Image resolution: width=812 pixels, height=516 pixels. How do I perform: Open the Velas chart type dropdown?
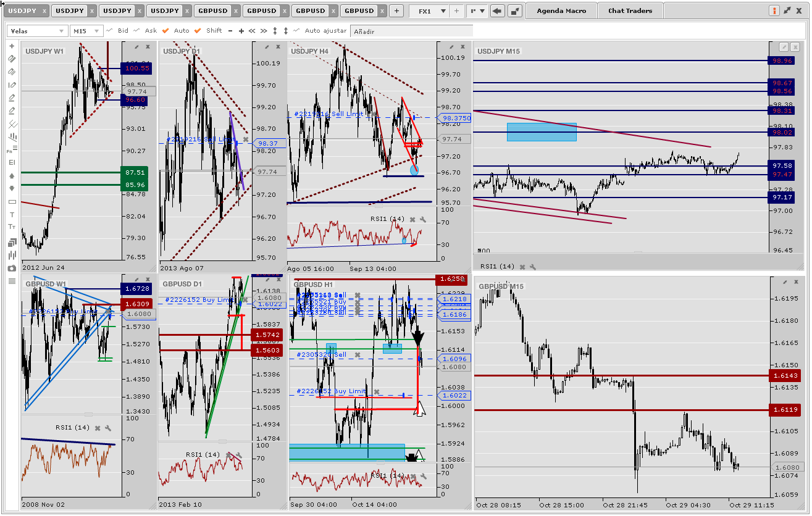(x=38, y=31)
